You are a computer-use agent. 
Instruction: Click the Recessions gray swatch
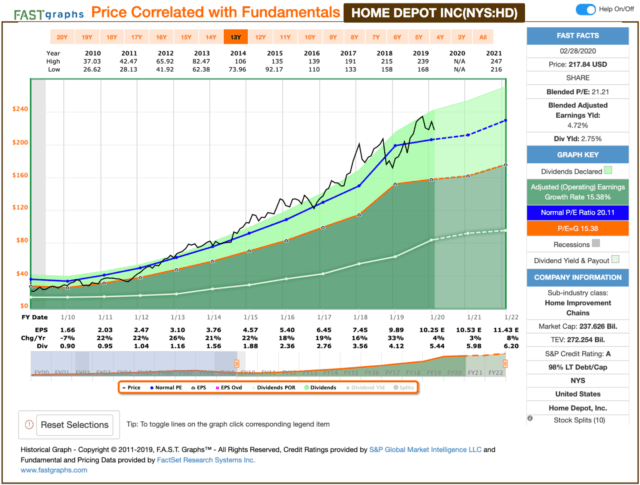[x=596, y=243]
